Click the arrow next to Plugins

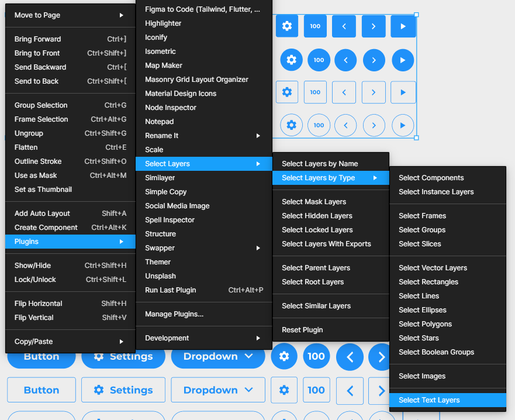pos(121,242)
